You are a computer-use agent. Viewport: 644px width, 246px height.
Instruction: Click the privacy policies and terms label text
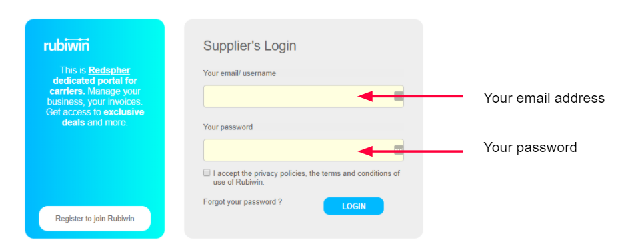307,177
